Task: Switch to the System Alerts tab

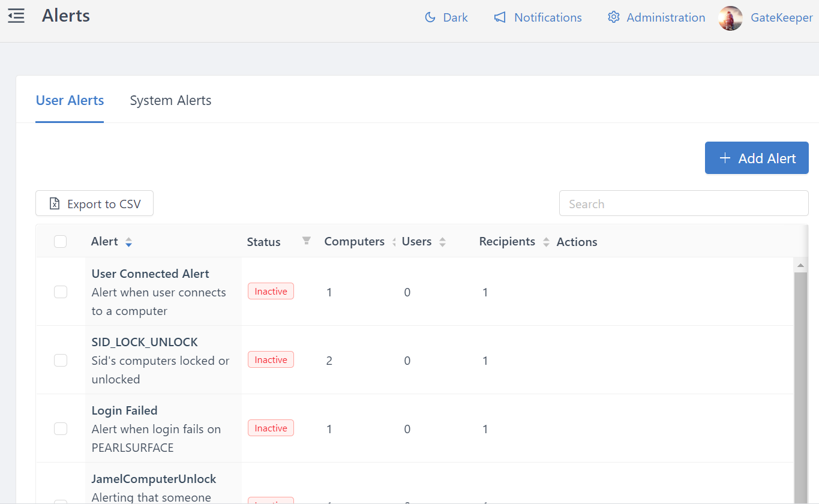Action: tap(170, 100)
